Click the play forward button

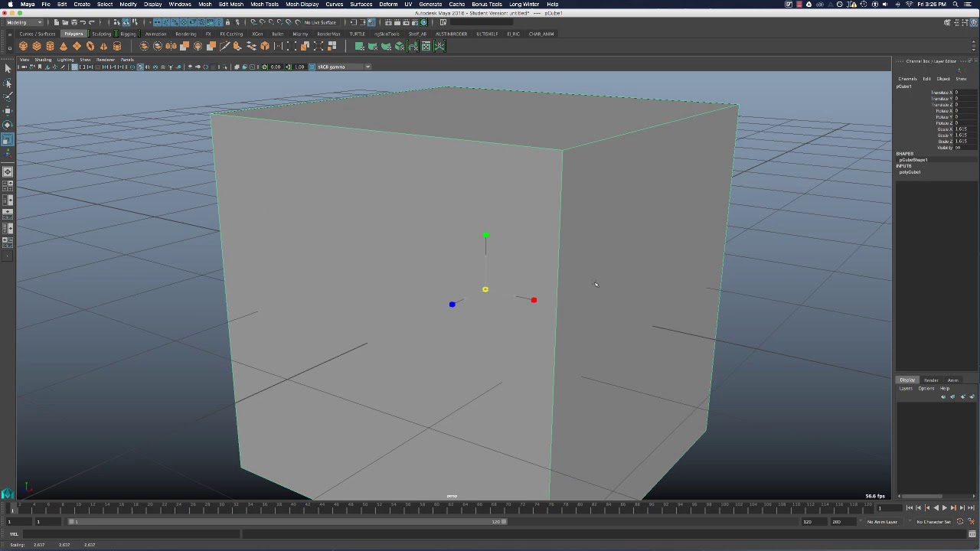pyautogui.click(x=944, y=508)
